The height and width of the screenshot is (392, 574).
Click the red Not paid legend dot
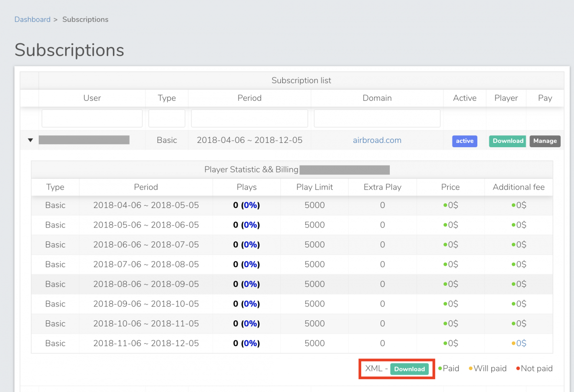click(518, 369)
